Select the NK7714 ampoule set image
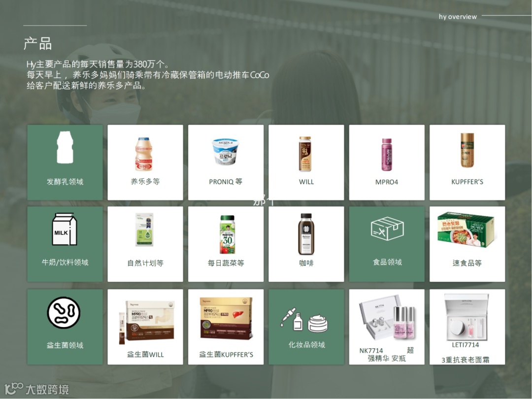The width and height of the screenshot is (532, 399). pyautogui.click(x=387, y=317)
